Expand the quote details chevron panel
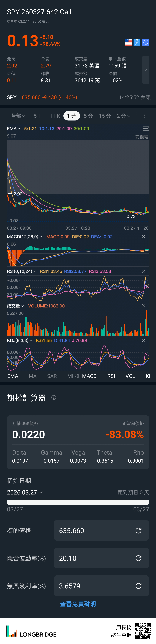Image resolution: width=156 pixels, height=644 pixels. (x=145, y=70)
